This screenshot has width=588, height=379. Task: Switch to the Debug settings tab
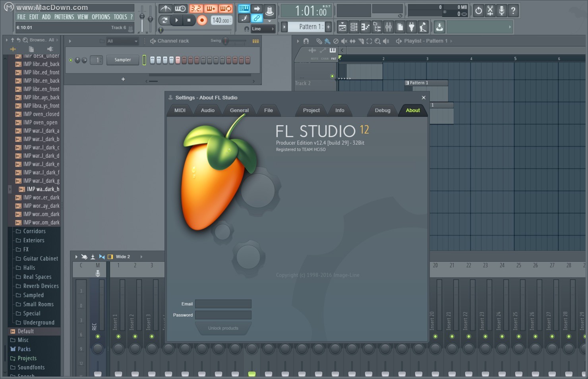383,110
